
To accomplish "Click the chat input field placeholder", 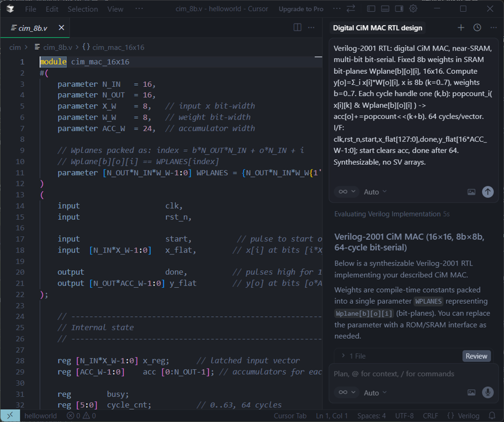I will pyautogui.click(x=404, y=373).
